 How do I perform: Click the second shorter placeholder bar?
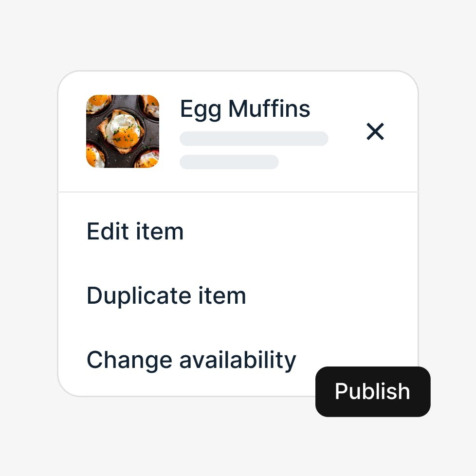pyautogui.click(x=229, y=162)
